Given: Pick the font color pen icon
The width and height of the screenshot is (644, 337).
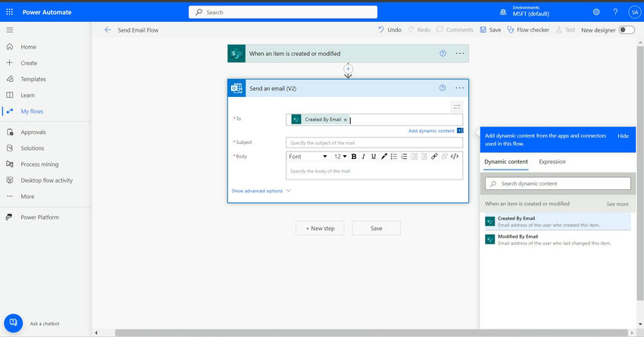Looking at the screenshot, I should pyautogui.click(x=384, y=157).
